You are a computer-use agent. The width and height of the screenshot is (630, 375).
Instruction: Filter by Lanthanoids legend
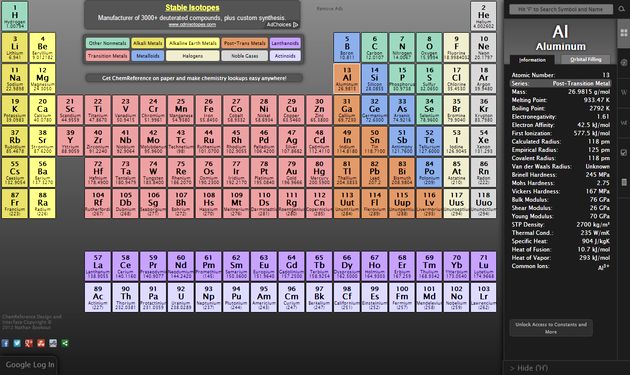(x=285, y=43)
